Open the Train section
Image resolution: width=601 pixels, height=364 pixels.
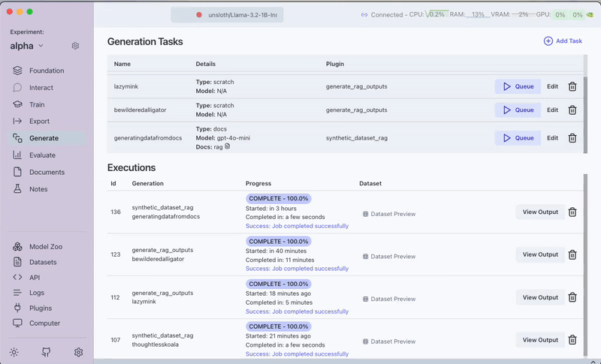(x=36, y=105)
